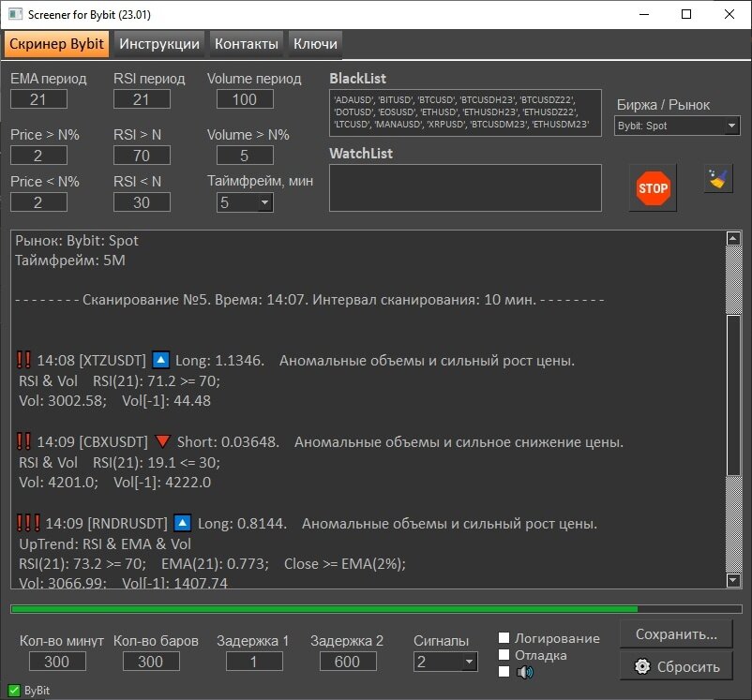752x700 pixels.
Task: Minimize the Screener window
Action: [x=644, y=14]
